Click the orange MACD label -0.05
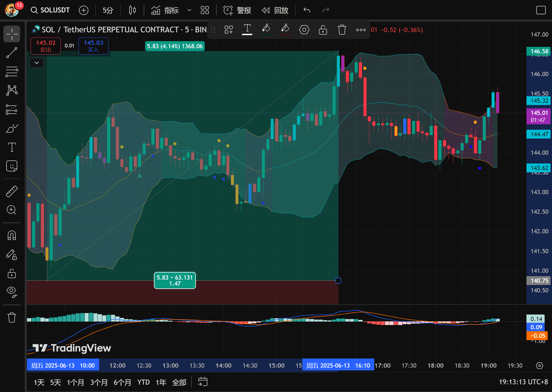This screenshot has width=552, height=392. click(x=537, y=336)
